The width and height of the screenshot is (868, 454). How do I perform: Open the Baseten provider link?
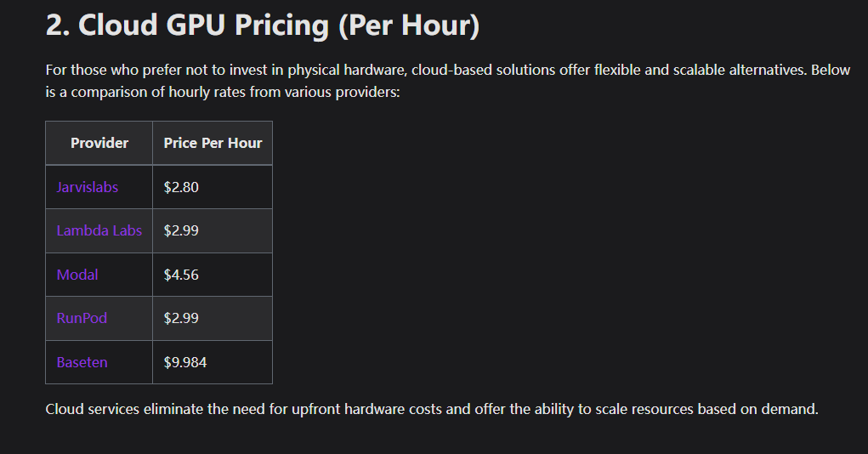point(82,362)
